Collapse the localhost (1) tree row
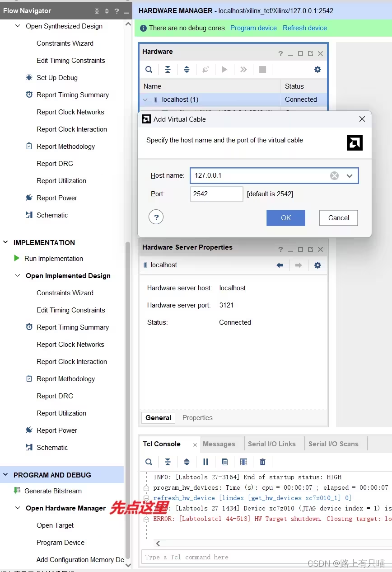 click(145, 99)
